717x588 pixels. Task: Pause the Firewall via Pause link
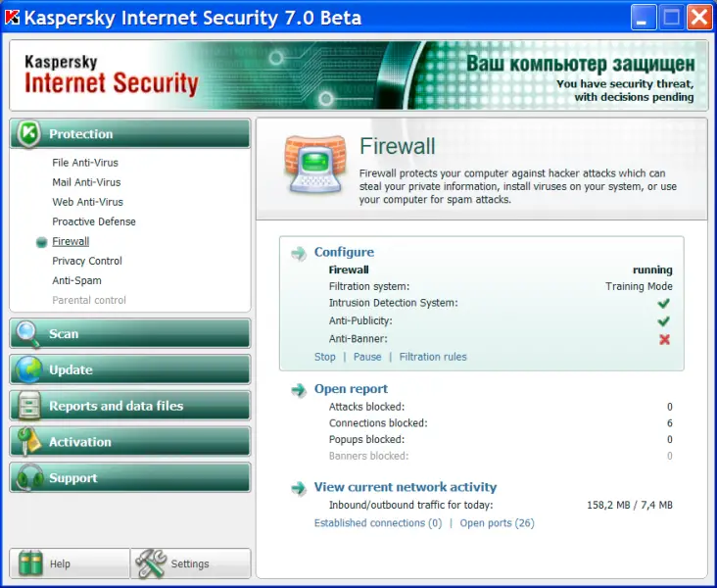(367, 357)
